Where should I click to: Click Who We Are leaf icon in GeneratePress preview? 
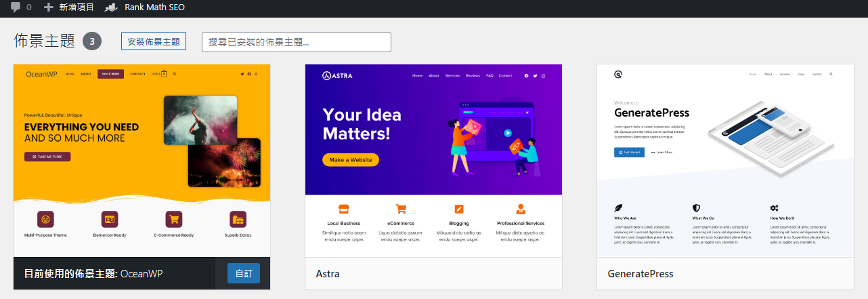[x=618, y=208]
